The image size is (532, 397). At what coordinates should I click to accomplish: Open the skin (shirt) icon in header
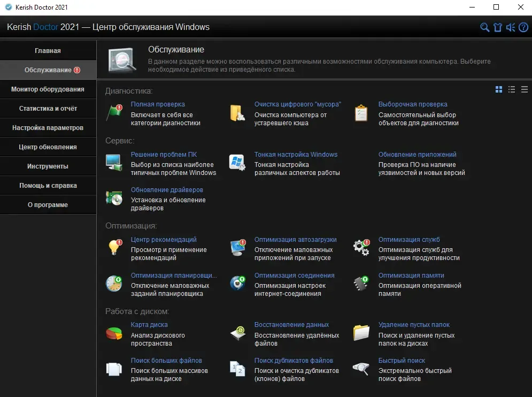click(x=497, y=27)
